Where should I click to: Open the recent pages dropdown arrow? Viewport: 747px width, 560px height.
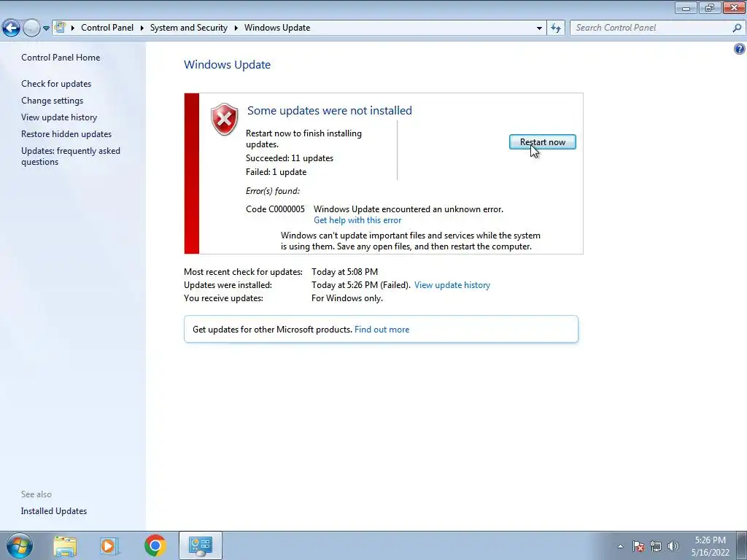pos(46,28)
